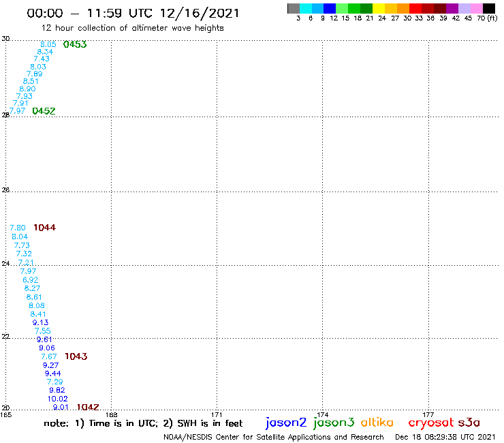
Task: Select the yellow swatch in the color scale
Action: pos(379,8)
